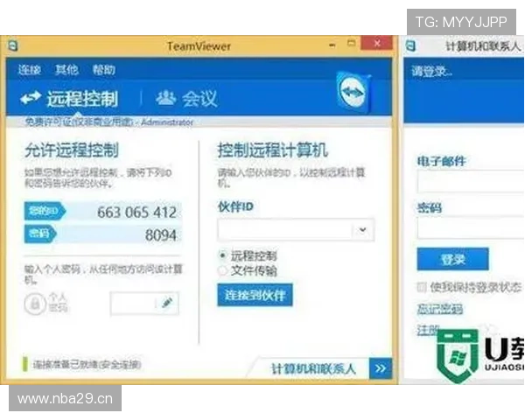
Task: Click the pencil edit icon for password
Action: pyautogui.click(x=167, y=303)
